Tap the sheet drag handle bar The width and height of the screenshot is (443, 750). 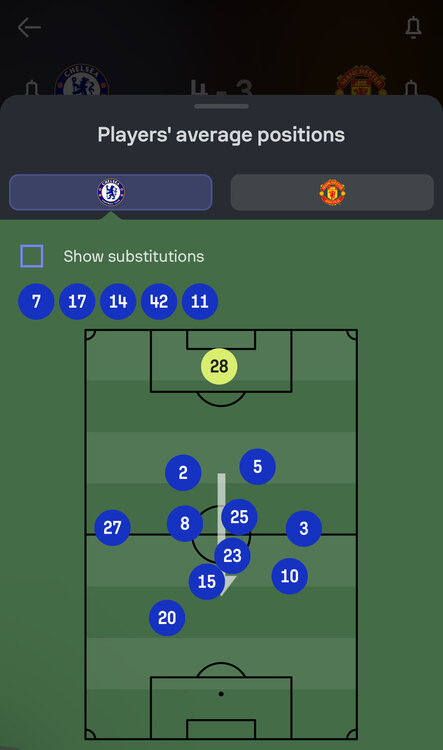pyautogui.click(x=222, y=106)
